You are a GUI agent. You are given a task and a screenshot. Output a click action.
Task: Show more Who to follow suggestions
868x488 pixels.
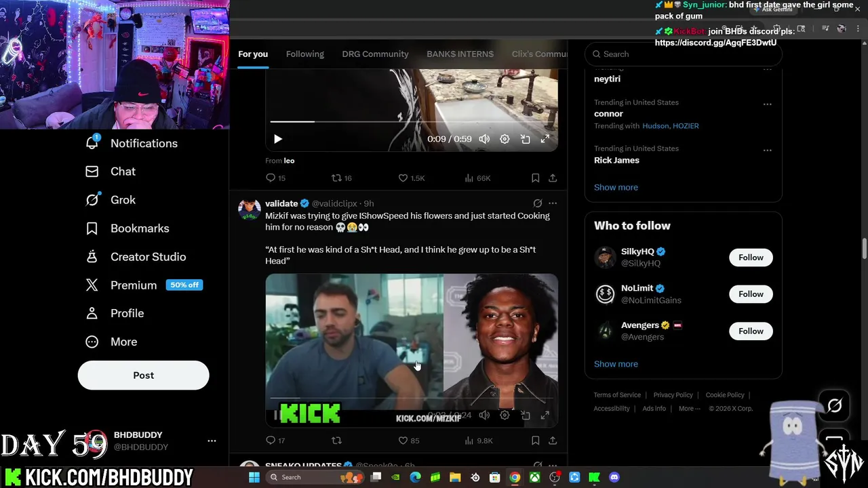tap(616, 364)
